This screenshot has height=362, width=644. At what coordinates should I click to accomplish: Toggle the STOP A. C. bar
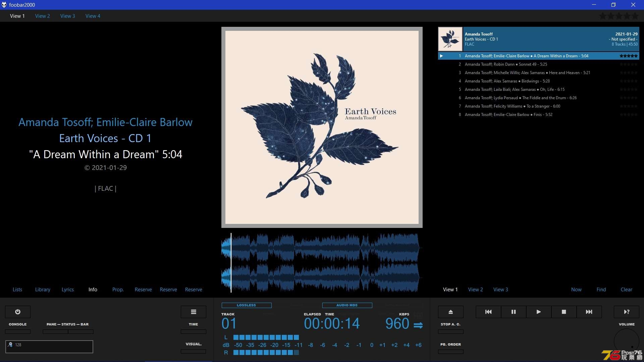pos(451,331)
